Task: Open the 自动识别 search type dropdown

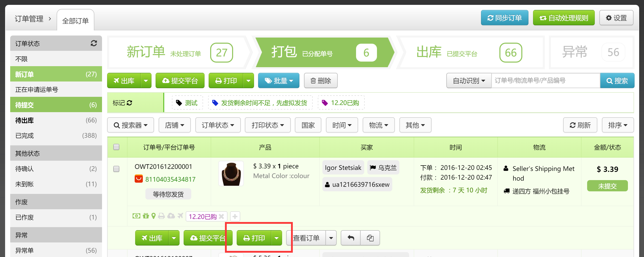Action: point(469,81)
